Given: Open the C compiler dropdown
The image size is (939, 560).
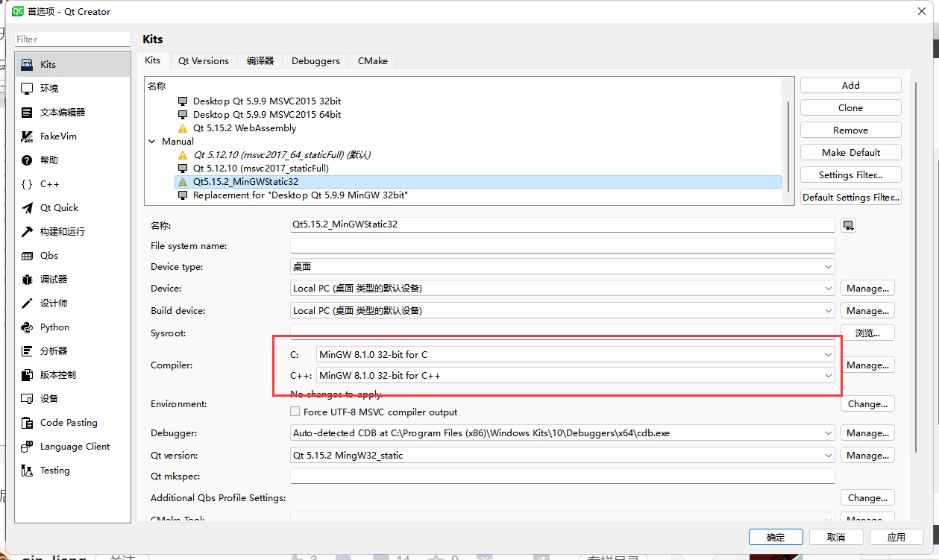Looking at the screenshot, I should 575,355.
